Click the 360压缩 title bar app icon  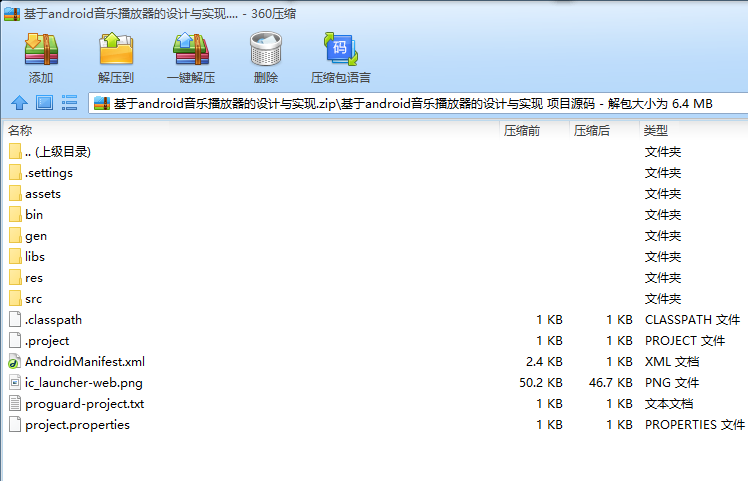point(12,14)
